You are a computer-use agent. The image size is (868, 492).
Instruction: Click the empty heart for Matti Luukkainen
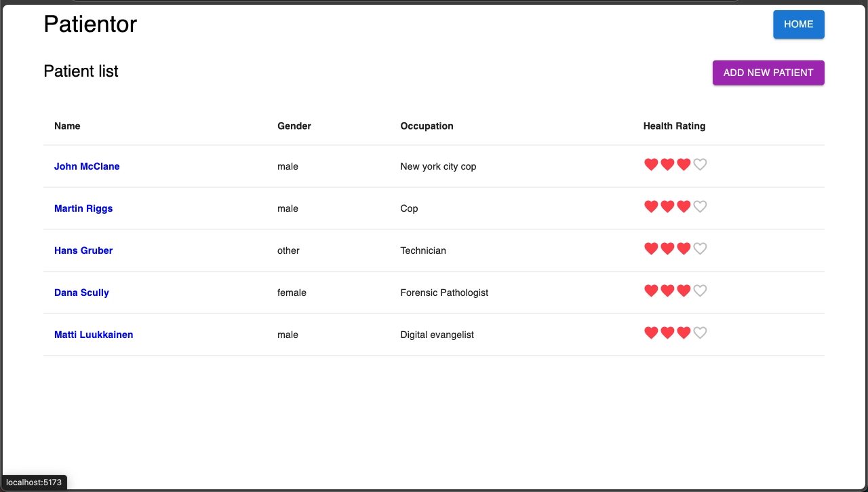point(700,332)
